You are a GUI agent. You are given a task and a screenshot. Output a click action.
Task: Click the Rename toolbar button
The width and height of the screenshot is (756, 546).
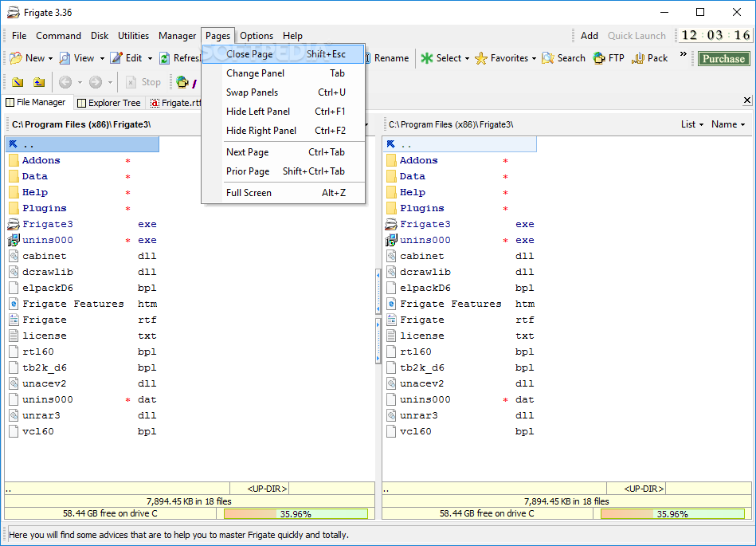388,58
